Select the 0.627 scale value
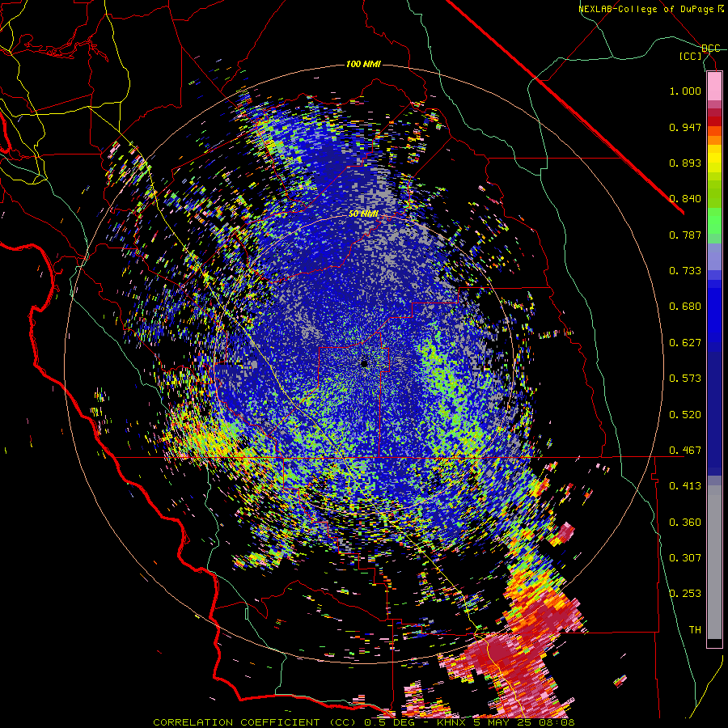 pyautogui.click(x=685, y=343)
